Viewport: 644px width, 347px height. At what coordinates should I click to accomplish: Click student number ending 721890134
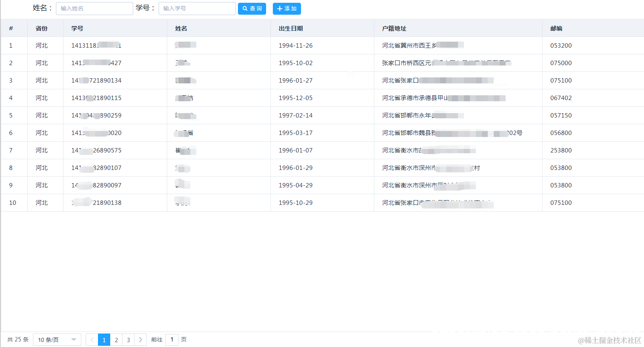click(96, 81)
